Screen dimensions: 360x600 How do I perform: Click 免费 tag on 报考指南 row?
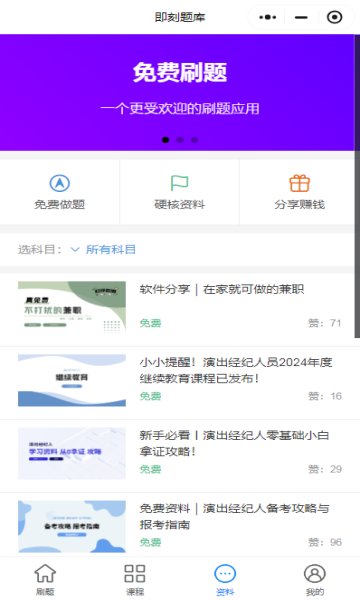point(150,543)
